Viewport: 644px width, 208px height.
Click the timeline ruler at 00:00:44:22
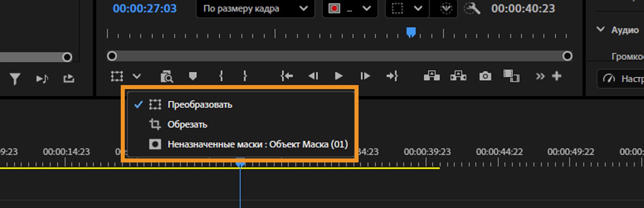[x=499, y=152]
